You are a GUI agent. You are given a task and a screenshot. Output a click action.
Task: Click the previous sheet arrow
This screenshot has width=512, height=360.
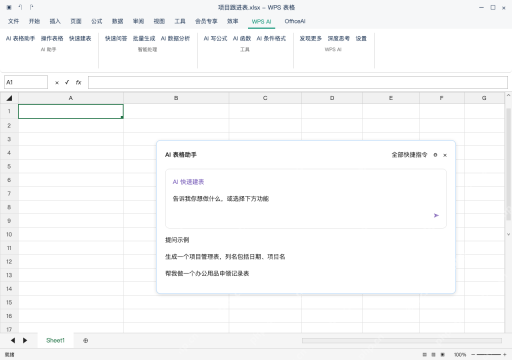coord(13,340)
